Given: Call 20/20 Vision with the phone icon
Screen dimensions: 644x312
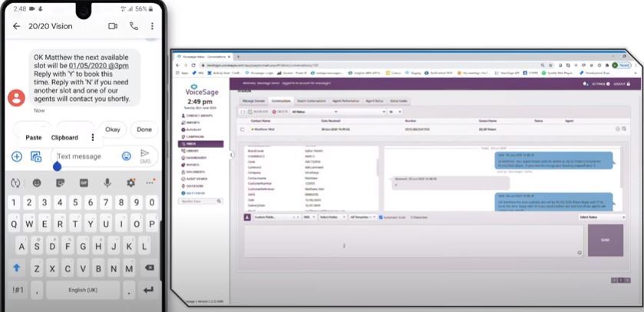Looking at the screenshot, I should click(x=134, y=26).
